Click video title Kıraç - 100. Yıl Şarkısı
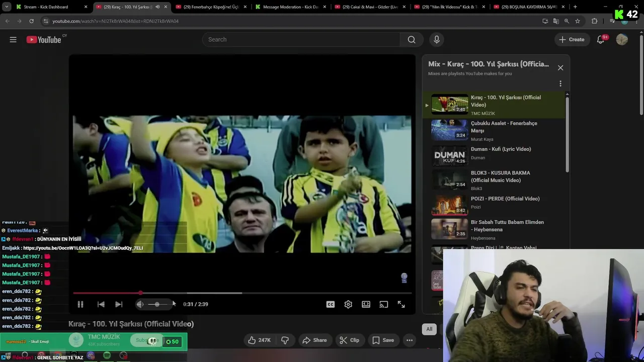The image size is (644, 362). 131,324
